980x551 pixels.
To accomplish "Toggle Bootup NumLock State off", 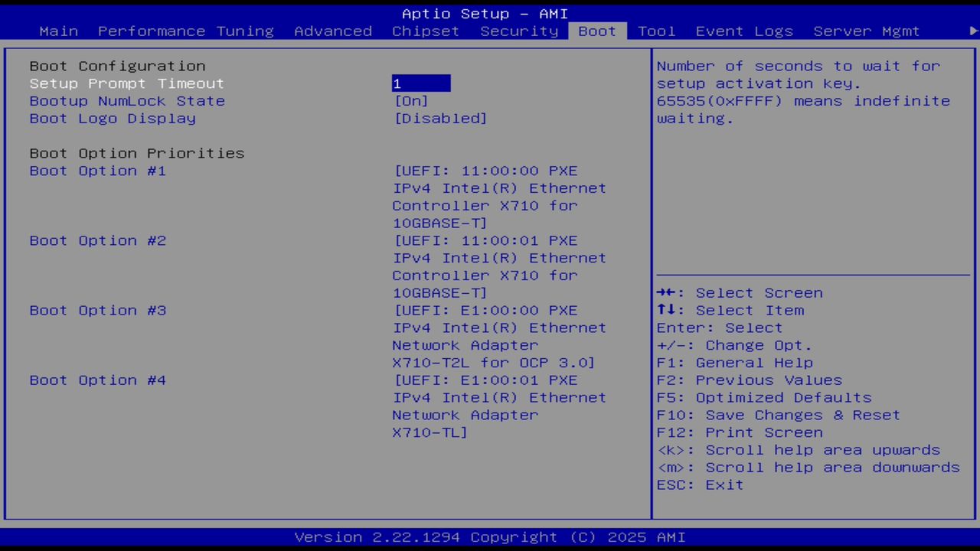I will (411, 100).
